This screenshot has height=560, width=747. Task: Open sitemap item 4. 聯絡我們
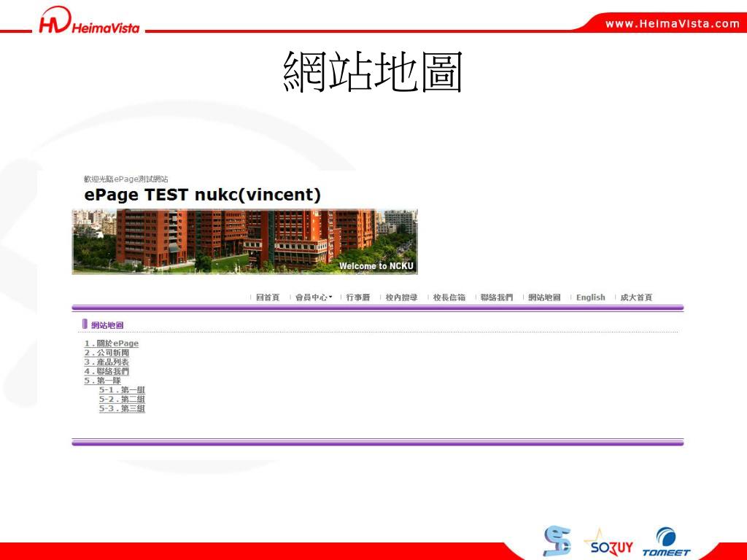point(107,371)
